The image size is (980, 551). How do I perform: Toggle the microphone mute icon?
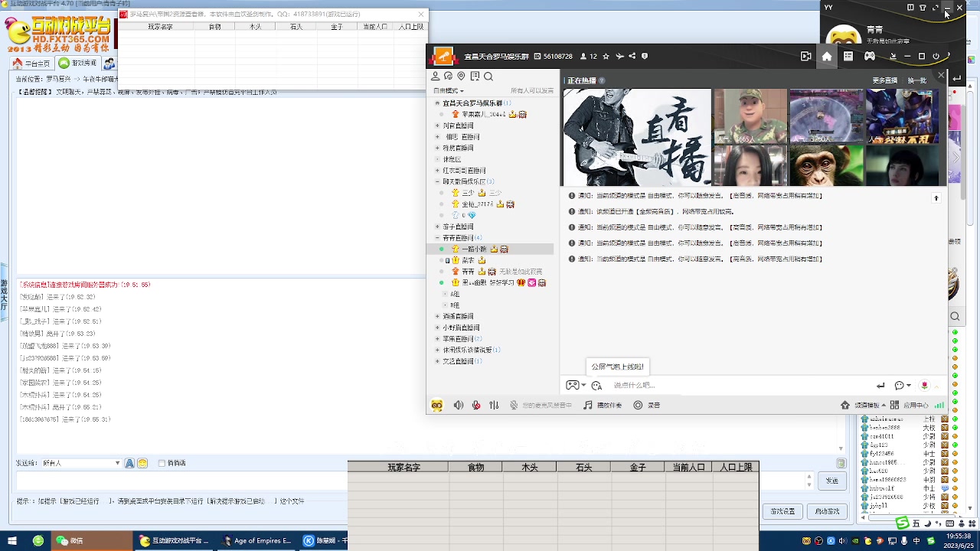click(476, 406)
